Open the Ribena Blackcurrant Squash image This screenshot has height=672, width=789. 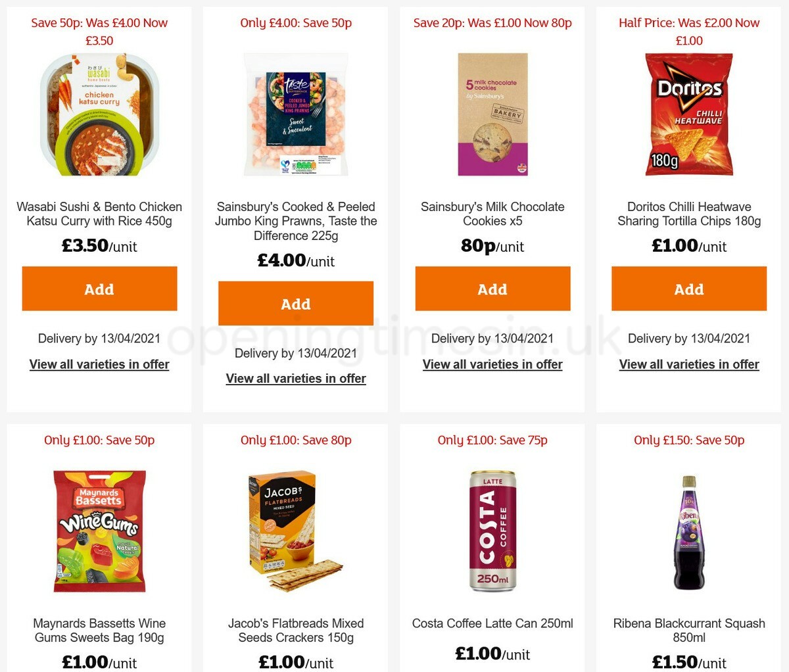pyautogui.click(x=689, y=532)
